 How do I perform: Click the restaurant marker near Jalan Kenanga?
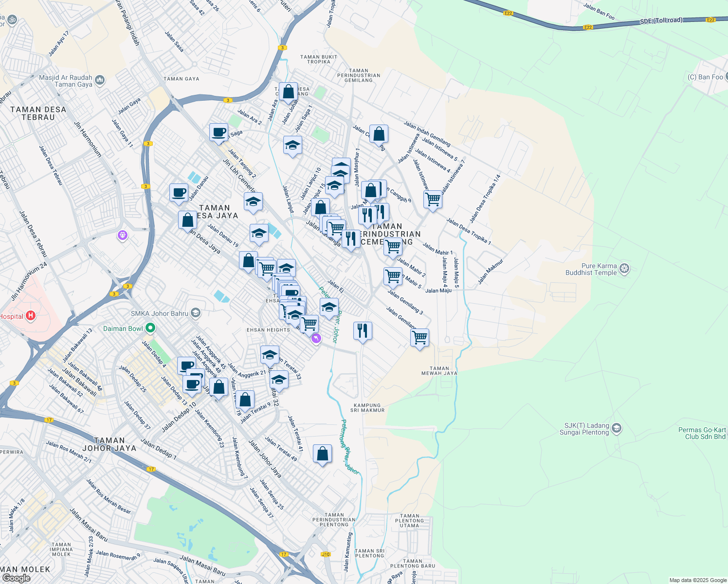tap(350, 239)
